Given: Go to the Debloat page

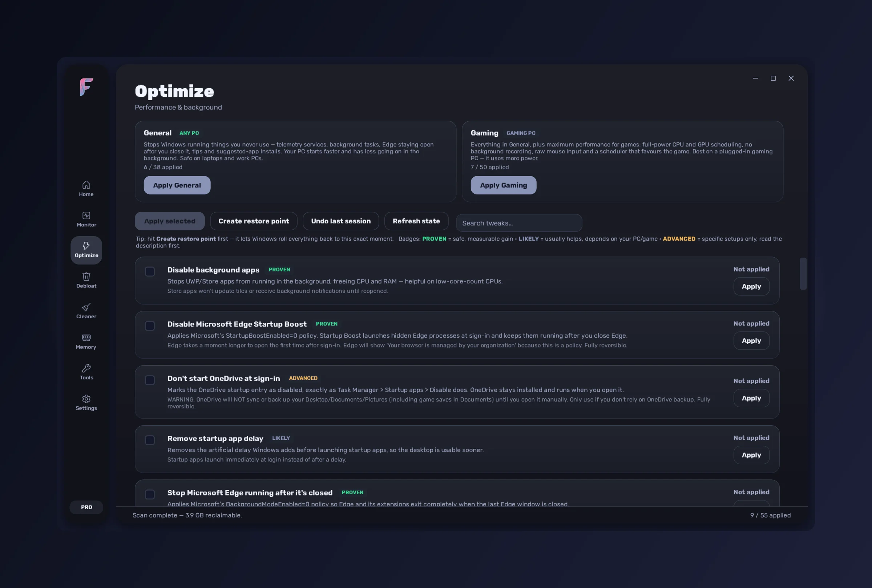Looking at the screenshot, I should coord(86,281).
